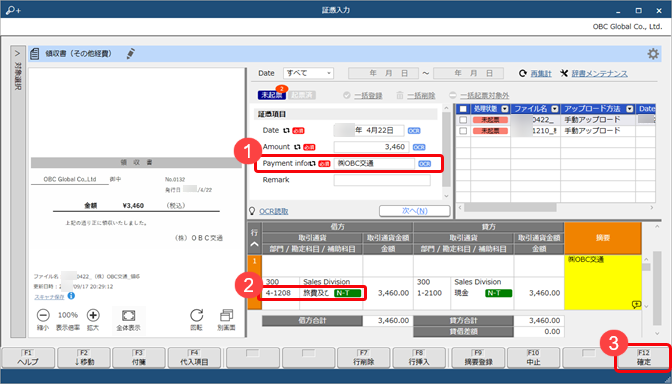
Task: Click the swap icon next to Amount label
Action: (x=297, y=147)
